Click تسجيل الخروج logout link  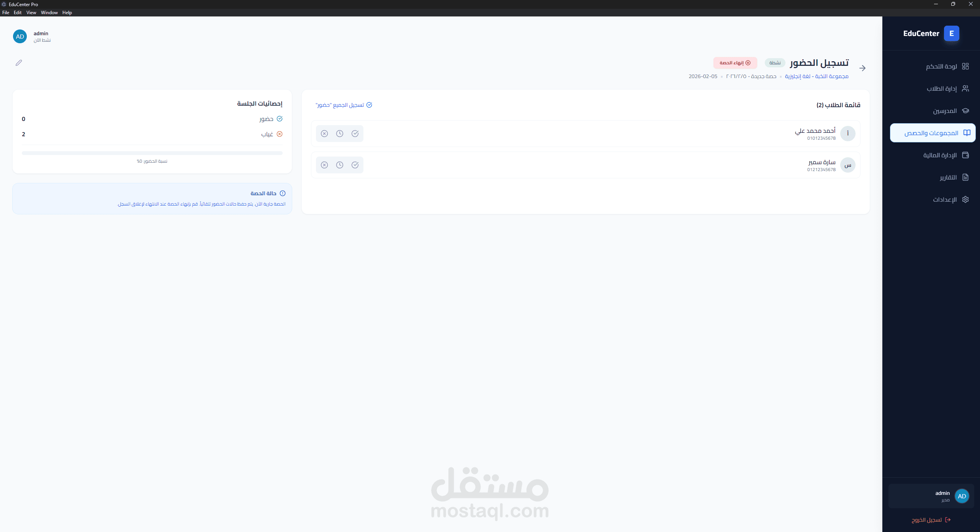931,520
